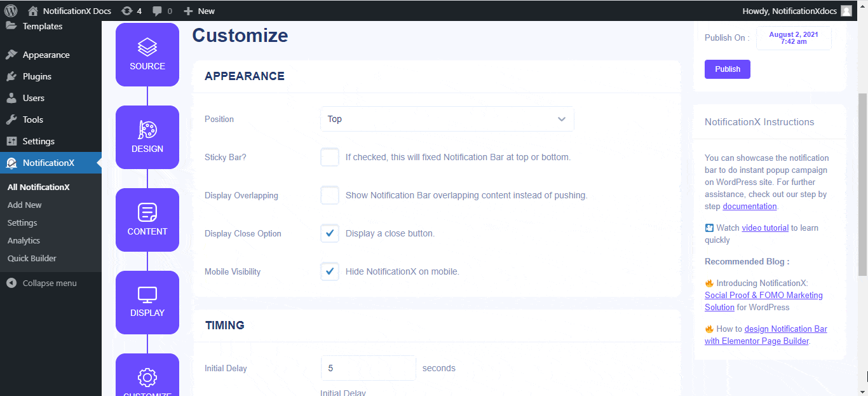This screenshot has width=868, height=396.
Task: Open the comments bubble icon
Action: pyautogui.click(x=157, y=11)
